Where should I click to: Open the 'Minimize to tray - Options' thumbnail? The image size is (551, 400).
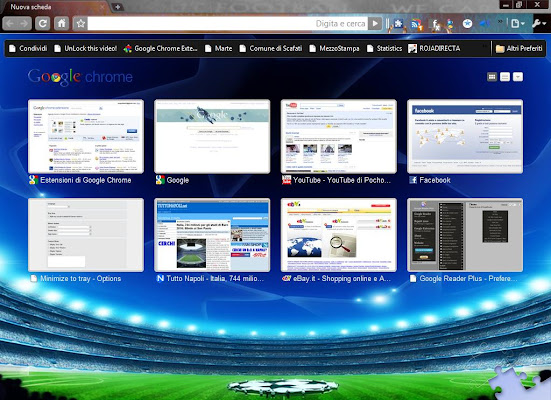86,235
